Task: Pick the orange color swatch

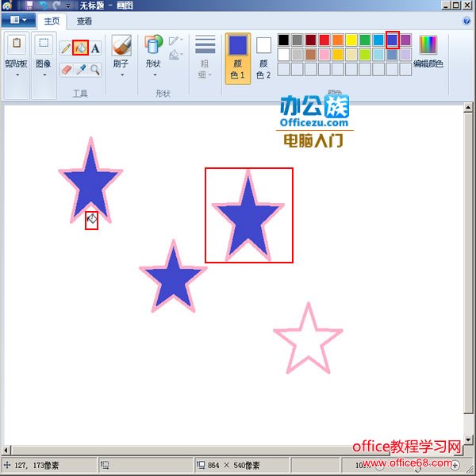Action: [x=338, y=40]
